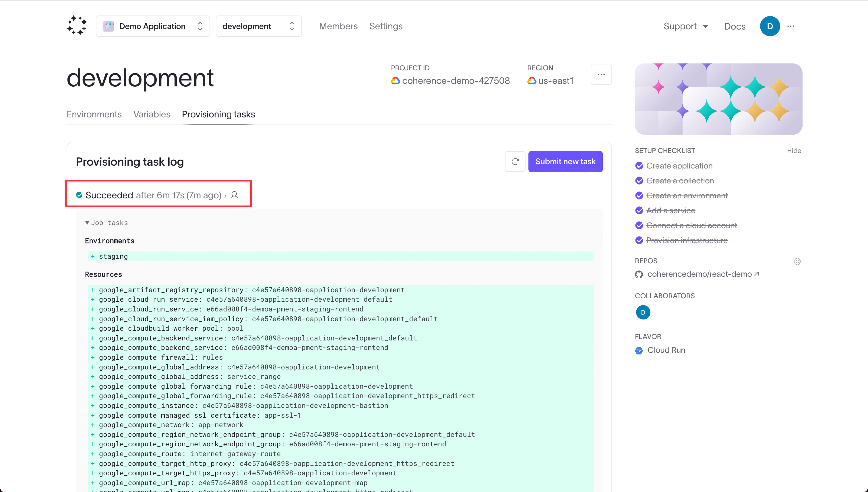This screenshot has width=868, height=492.
Task: Refresh the provisioning task log
Action: click(x=515, y=162)
